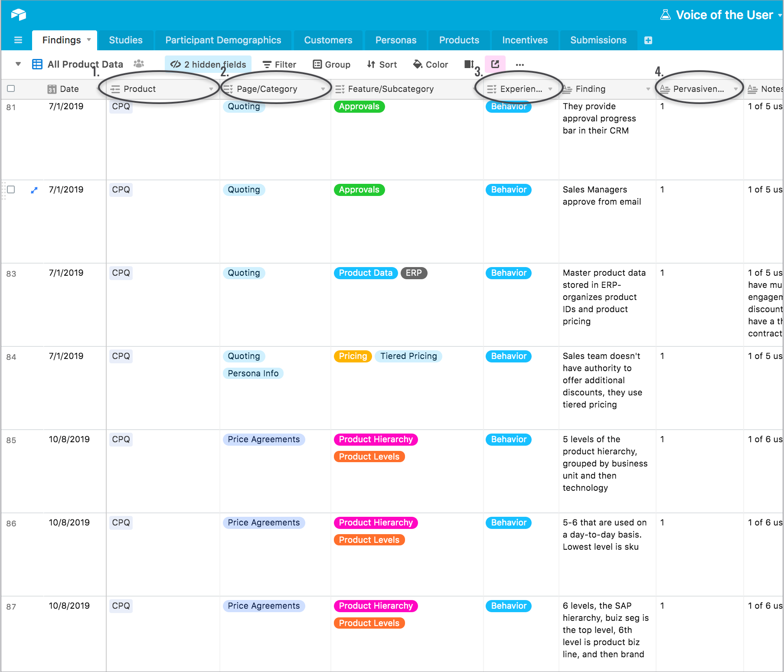Click the Airtable logo icon
Image resolution: width=784 pixels, height=672 pixels.
coord(19,15)
